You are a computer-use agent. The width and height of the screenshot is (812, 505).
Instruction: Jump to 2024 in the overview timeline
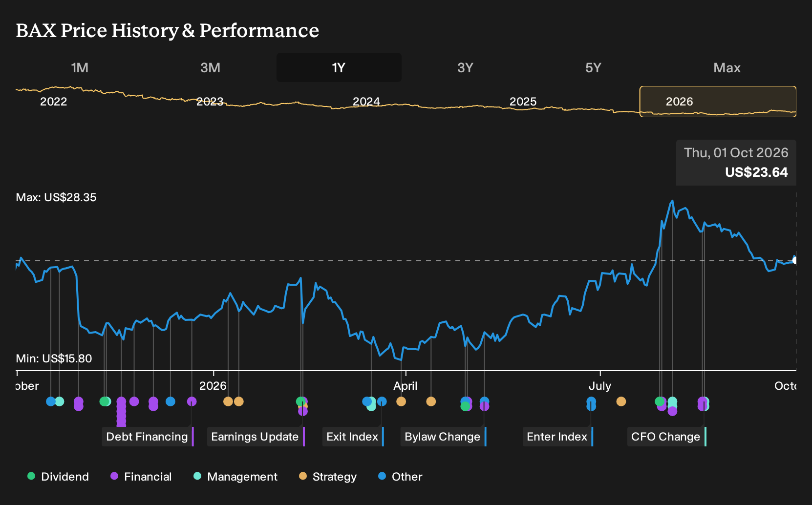366,102
